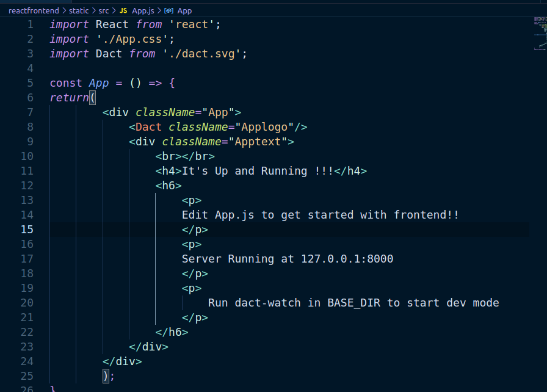Click the opening <h6> tag
547x392 pixels.
point(168,186)
